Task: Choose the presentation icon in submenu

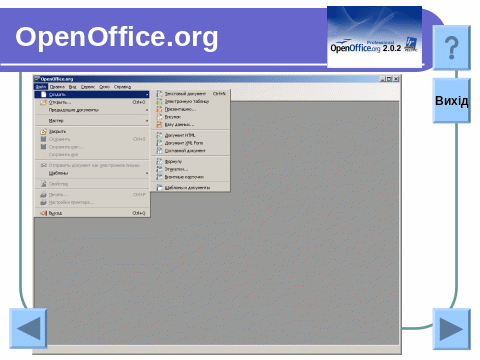Action: pyautogui.click(x=159, y=109)
